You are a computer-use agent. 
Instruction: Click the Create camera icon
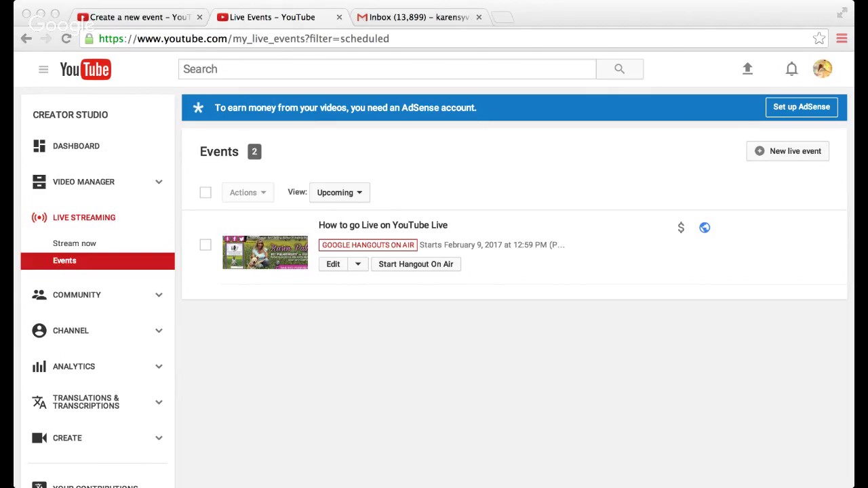point(39,438)
